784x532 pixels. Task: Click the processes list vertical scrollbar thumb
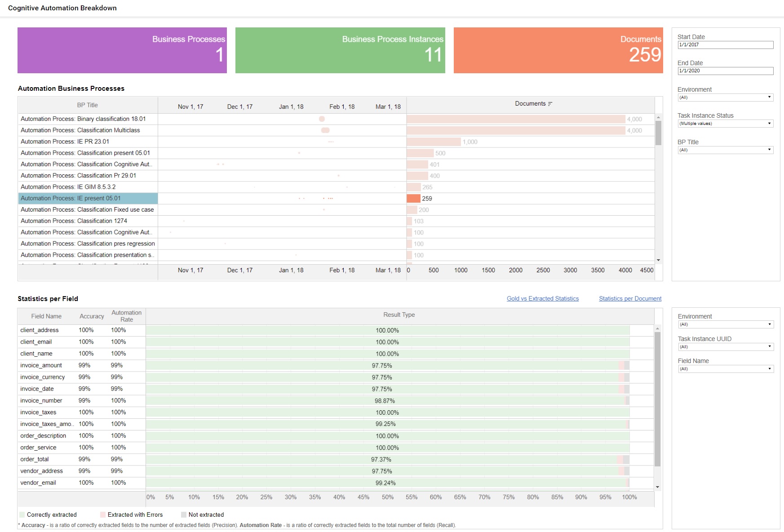point(658,133)
